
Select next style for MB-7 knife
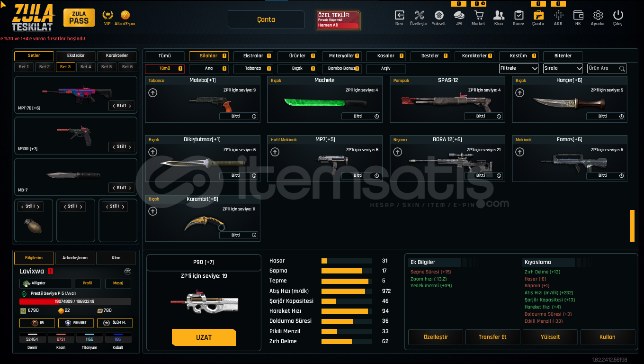click(x=130, y=188)
